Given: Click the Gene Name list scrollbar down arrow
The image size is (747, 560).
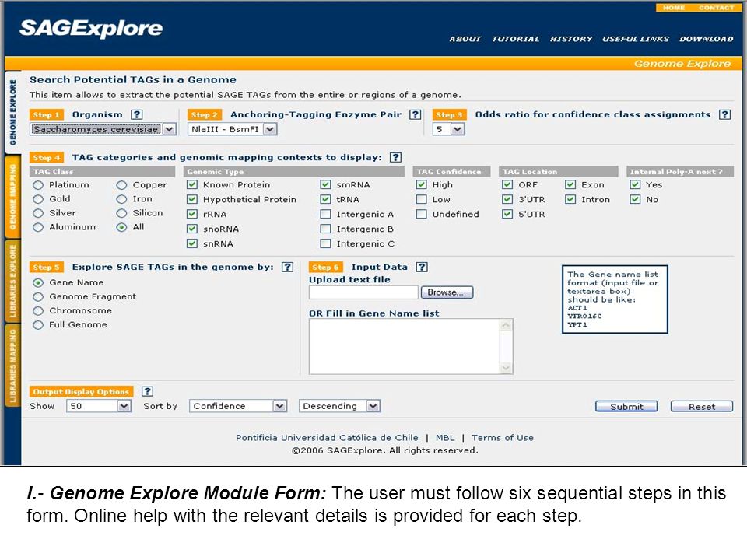Looking at the screenshot, I should [506, 368].
